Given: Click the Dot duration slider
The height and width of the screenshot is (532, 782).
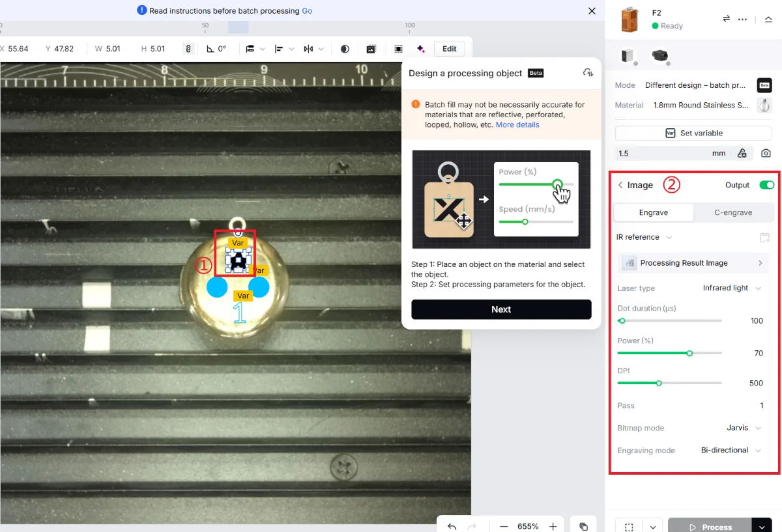Looking at the screenshot, I should pyautogui.click(x=669, y=320).
